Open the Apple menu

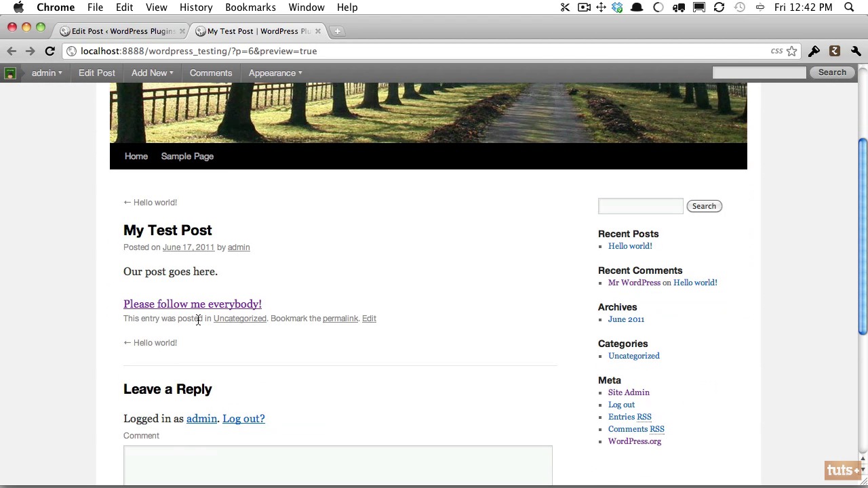pyautogui.click(x=18, y=7)
